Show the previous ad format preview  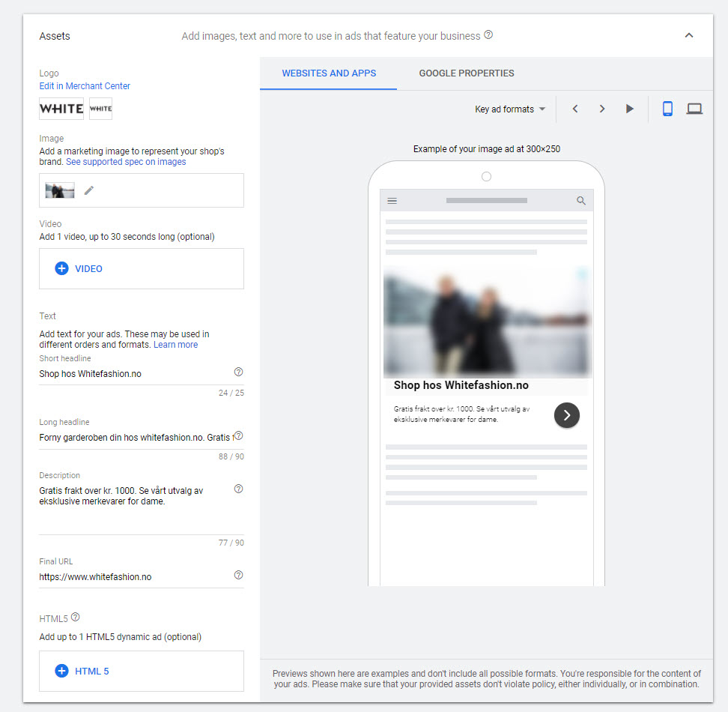point(575,109)
